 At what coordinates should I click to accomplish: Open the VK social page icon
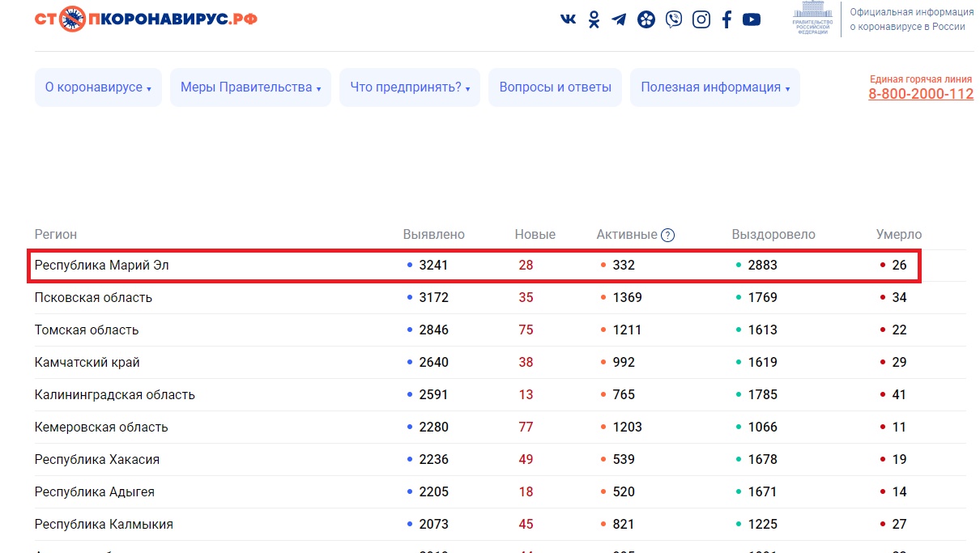(x=569, y=19)
